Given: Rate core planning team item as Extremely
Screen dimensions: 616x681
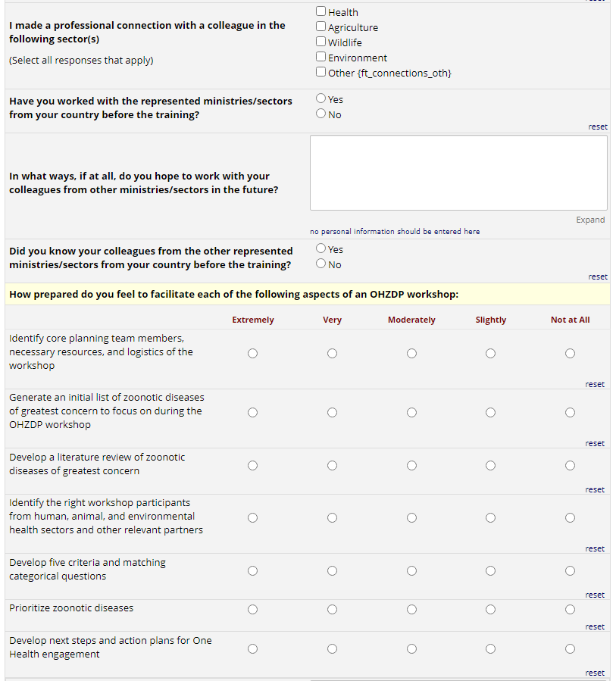Looking at the screenshot, I should 252,353.
